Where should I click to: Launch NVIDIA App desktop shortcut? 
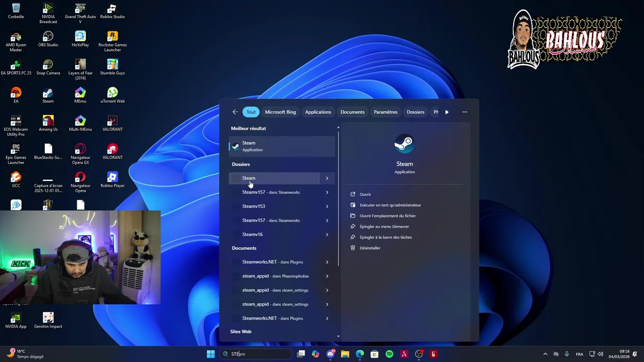point(16,321)
